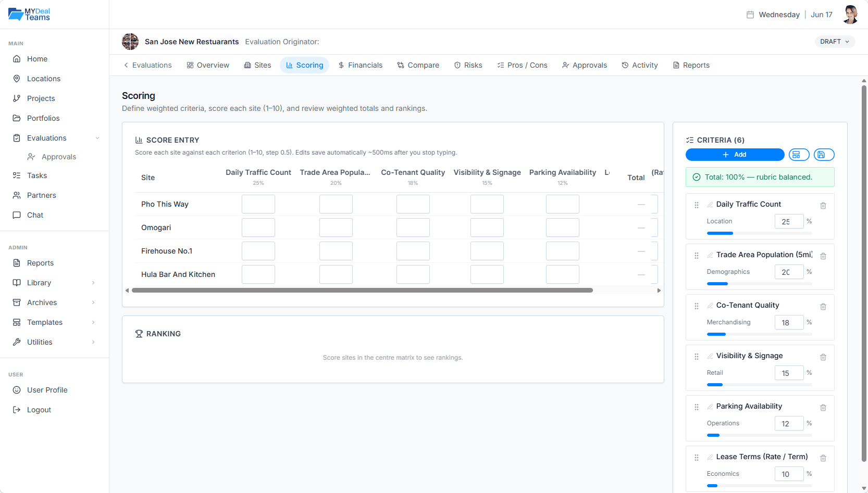Click Omogari Co-Tenant Quality score cell
This screenshot has height=493, width=868.
(413, 227)
